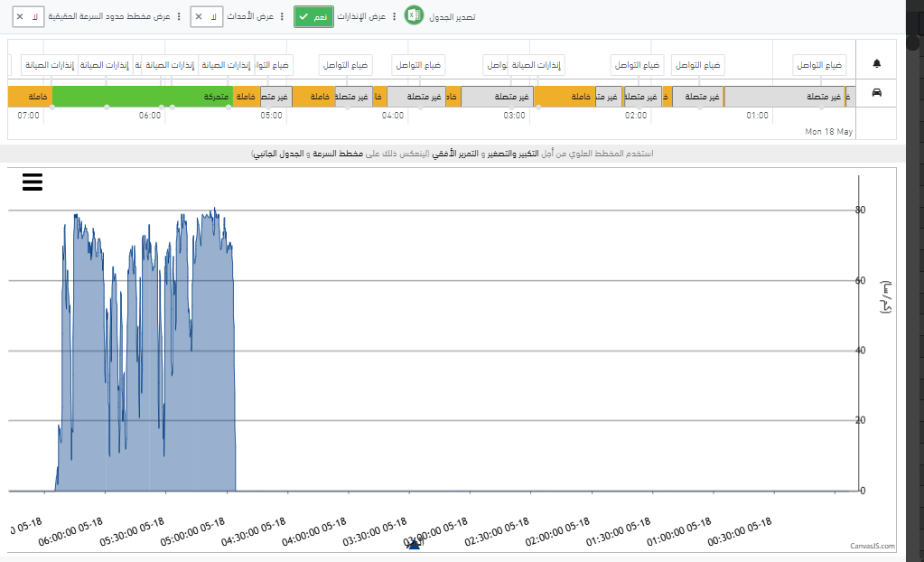Open the chart hamburger menu
The image size is (924, 562).
point(33,182)
